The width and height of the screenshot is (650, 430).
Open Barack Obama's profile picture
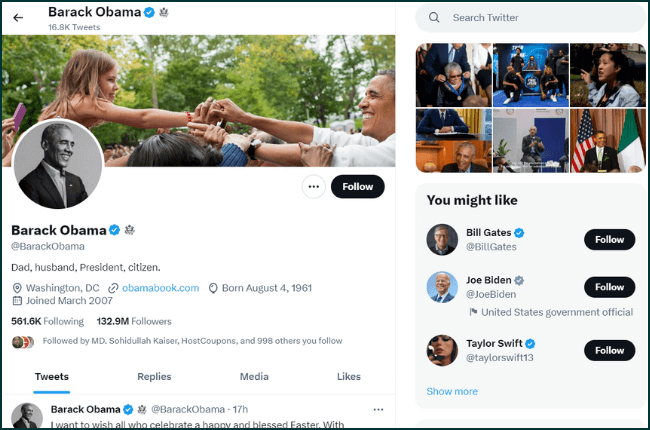click(57, 165)
